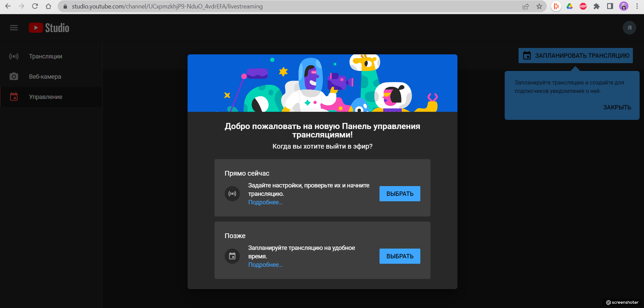Open Подробнее link under Позже

(265, 265)
